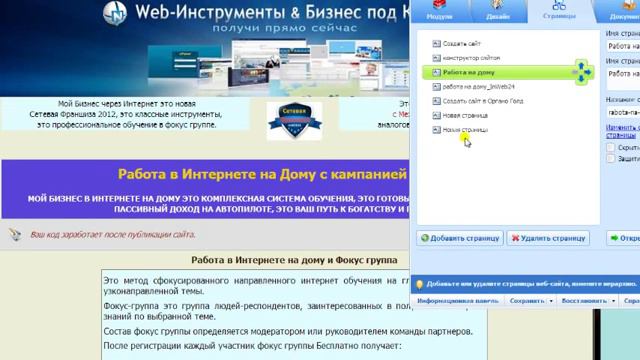This screenshot has width=640, height=360.
Task: Click the Добавить страницу button
Action: click(x=460, y=238)
